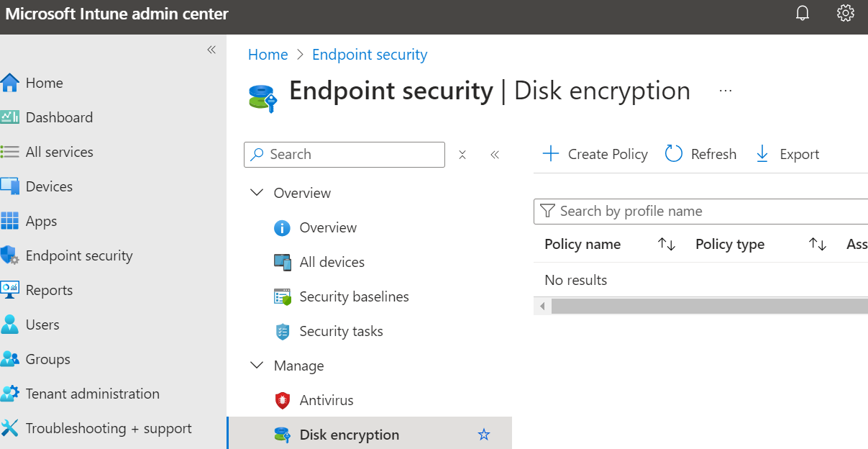
Task: Collapse the Manage section chevron
Action: click(257, 366)
